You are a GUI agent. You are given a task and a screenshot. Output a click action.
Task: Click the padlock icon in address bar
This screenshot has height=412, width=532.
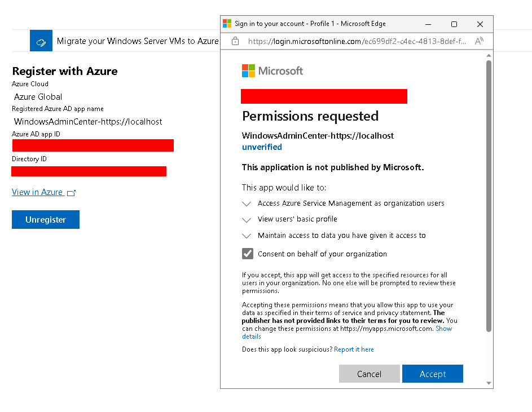(235, 41)
